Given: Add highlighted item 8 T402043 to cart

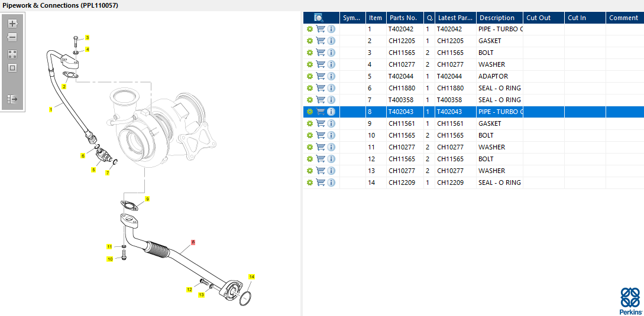Looking at the screenshot, I should pyautogui.click(x=321, y=112).
